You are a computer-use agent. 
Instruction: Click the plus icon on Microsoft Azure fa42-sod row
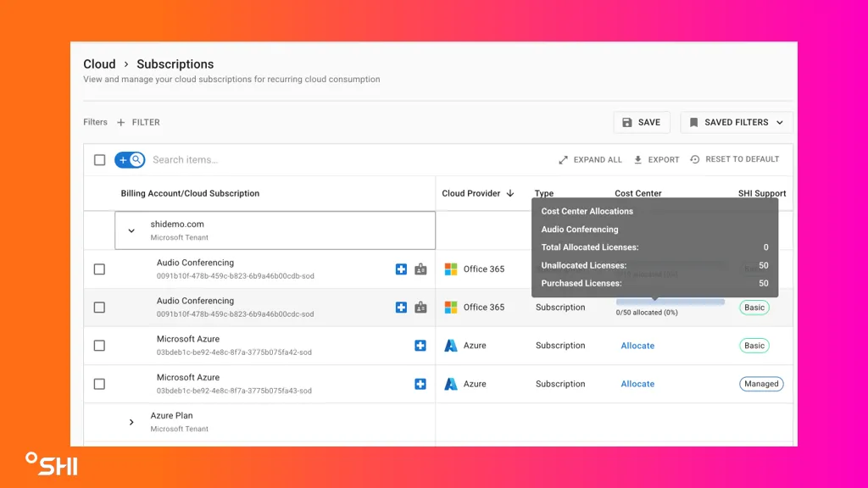pos(420,346)
